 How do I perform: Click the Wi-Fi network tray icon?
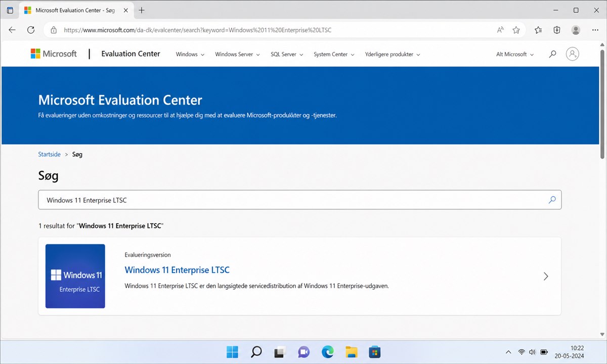522,352
